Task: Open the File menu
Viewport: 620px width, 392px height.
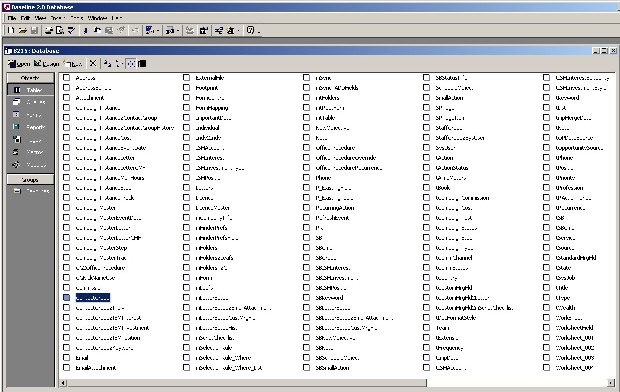Action: [12, 18]
